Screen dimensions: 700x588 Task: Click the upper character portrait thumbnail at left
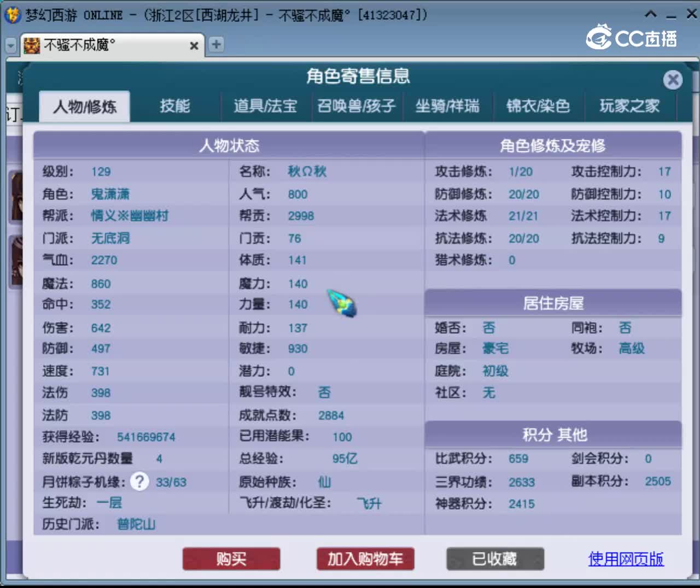(x=16, y=197)
